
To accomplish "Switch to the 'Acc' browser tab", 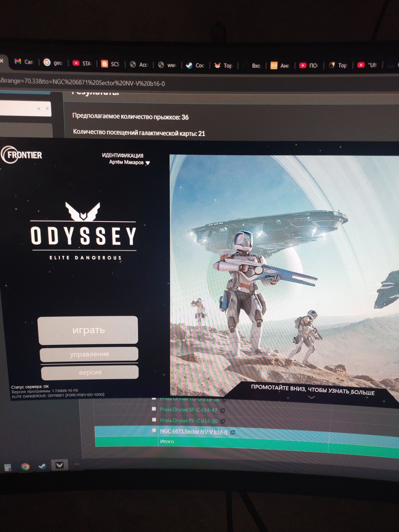I will tap(139, 64).
